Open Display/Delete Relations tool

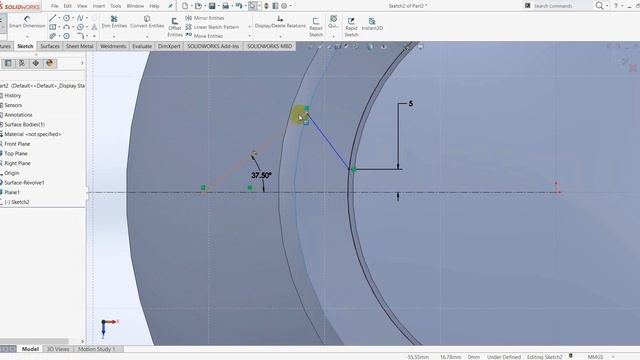pyautogui.click(x=280, y=22)
